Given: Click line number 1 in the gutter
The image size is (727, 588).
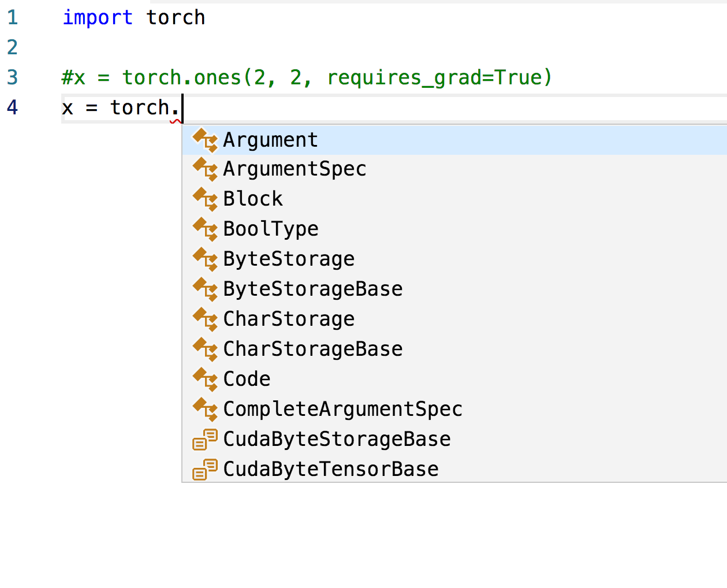Looking at the screenshot, I should (13, 18).
